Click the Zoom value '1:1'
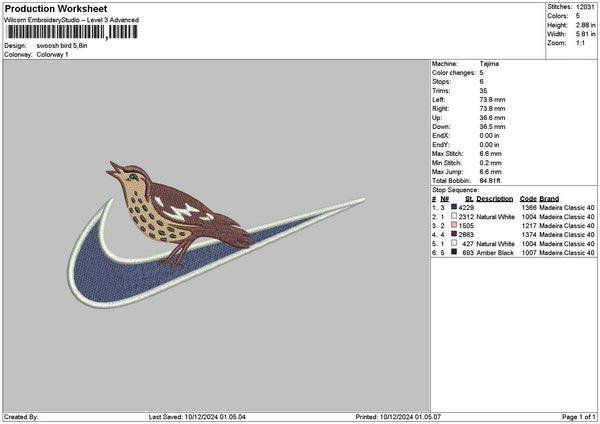Viewport: 600px width, 424px height. tap(580, 43)
